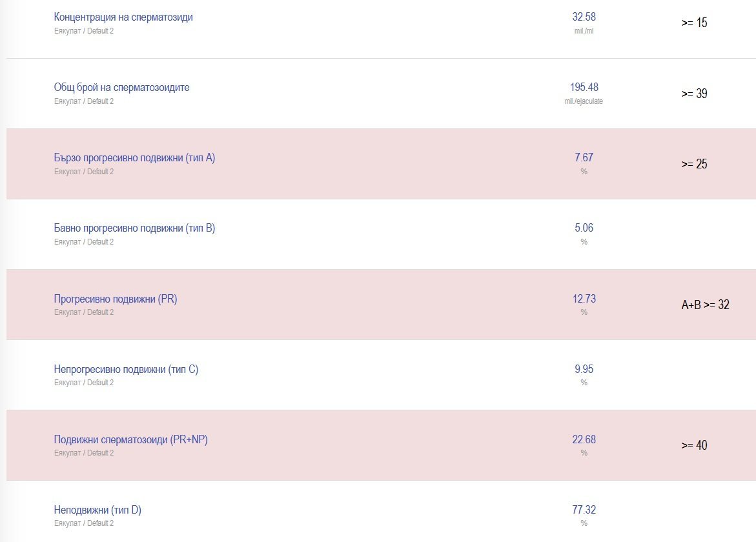
Task: Select the 5.06 type B value
Action: click(x=584, y=228)
